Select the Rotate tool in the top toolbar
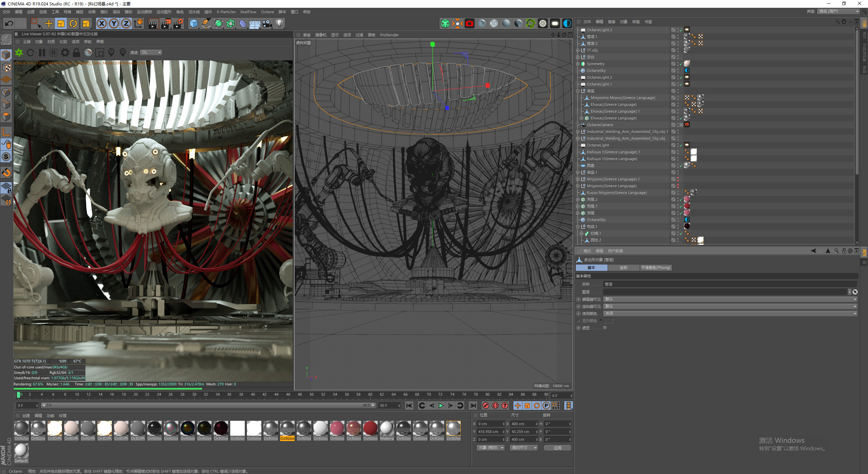Image resolution: width=868 pixels, height=474 pixels. (73, 23)
